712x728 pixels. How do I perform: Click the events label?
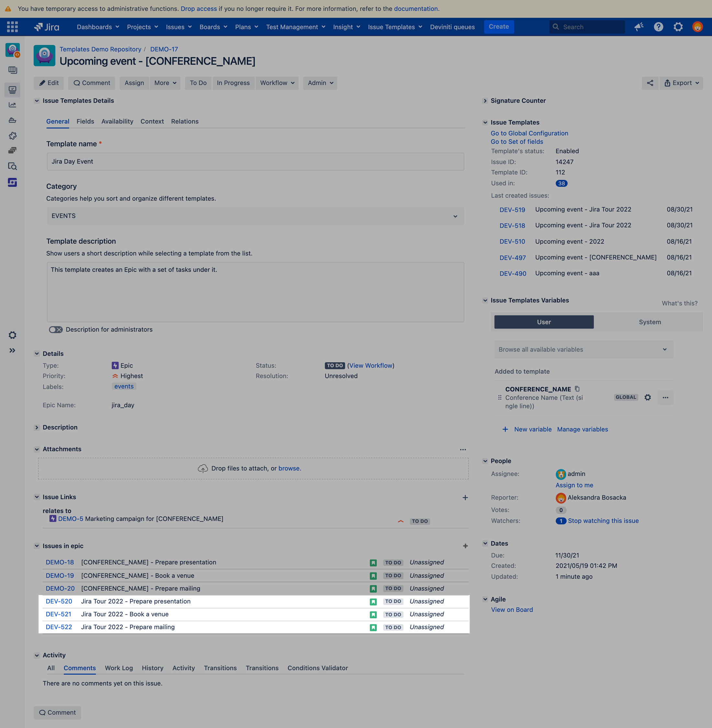124,387
